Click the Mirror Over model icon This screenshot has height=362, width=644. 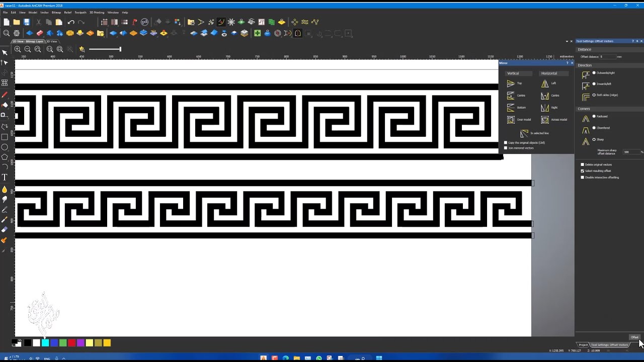[x=511, y=120]
